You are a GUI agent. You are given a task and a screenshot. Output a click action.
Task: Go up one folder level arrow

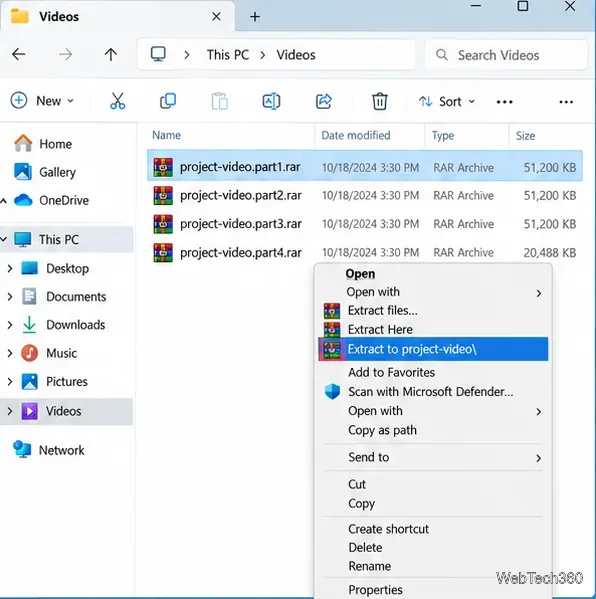[x=111, y=55]
